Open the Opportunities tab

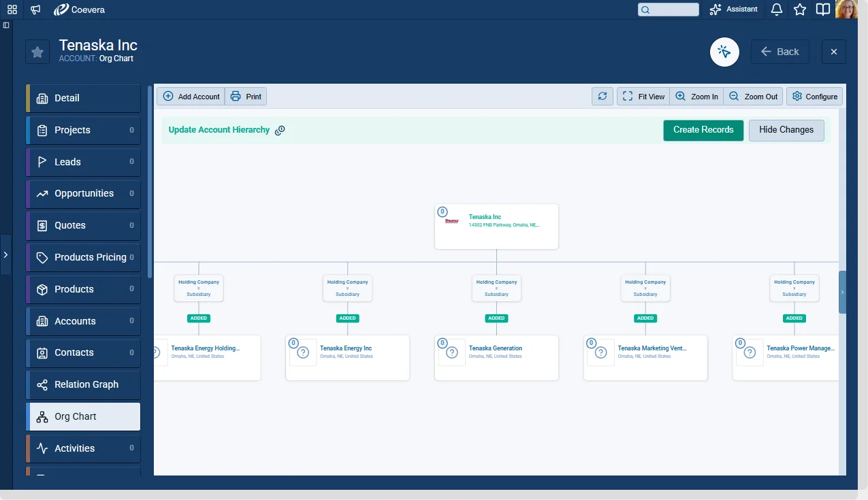point(83,193)
